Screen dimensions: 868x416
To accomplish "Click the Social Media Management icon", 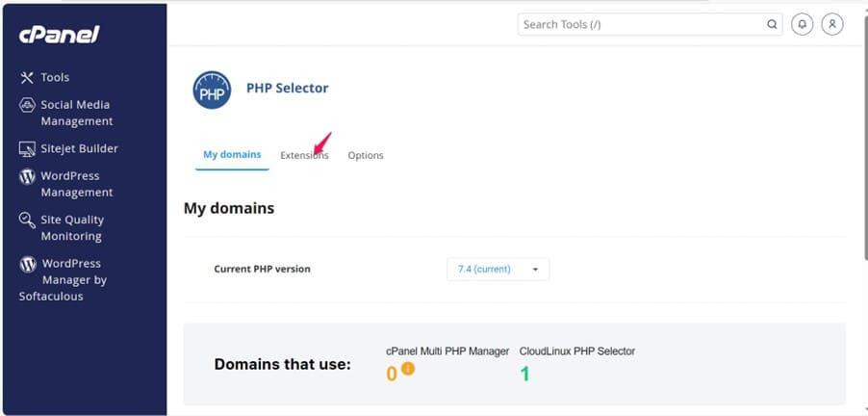I will 27,105.
